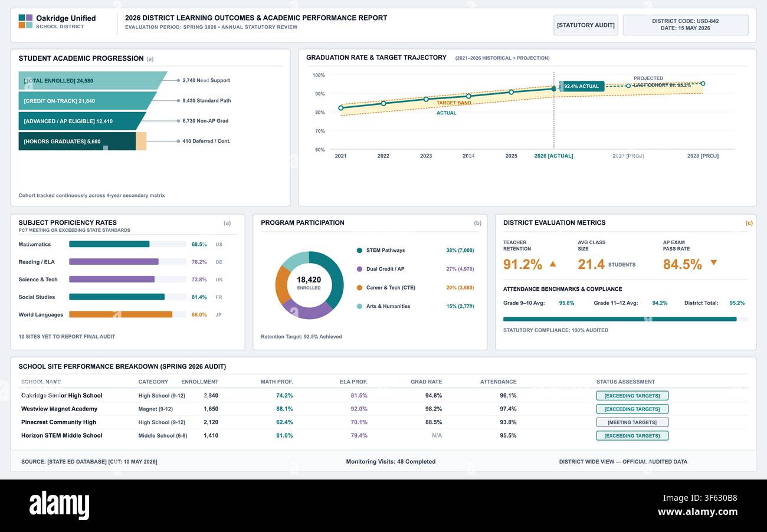Select the Horizon STEM Middle School row name
Viewport: 767px width, 532px height.
(62, 436)
